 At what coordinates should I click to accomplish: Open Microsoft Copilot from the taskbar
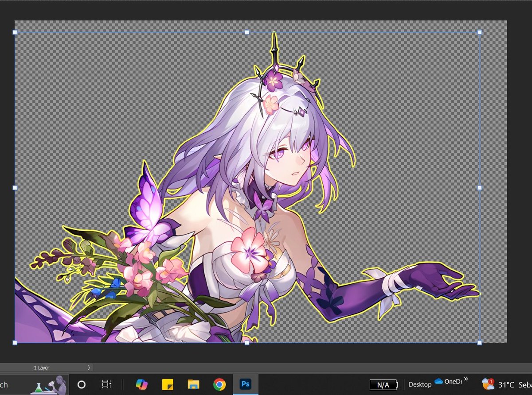(141, 384)
